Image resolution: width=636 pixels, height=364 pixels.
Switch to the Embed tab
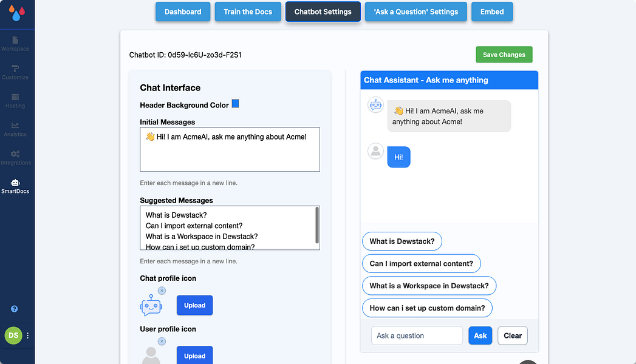[x=492, y=12]
